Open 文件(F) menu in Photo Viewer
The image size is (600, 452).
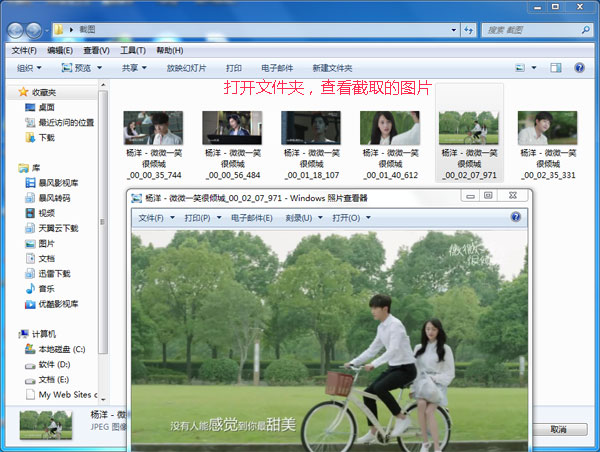pyautogui.click(x=156, y=218)
